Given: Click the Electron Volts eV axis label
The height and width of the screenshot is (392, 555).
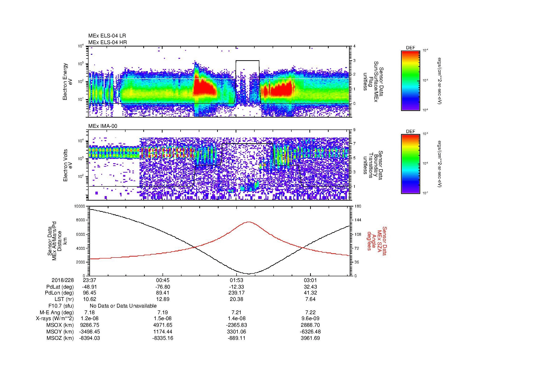Looking at the screenshot, I should pos(67,166).
